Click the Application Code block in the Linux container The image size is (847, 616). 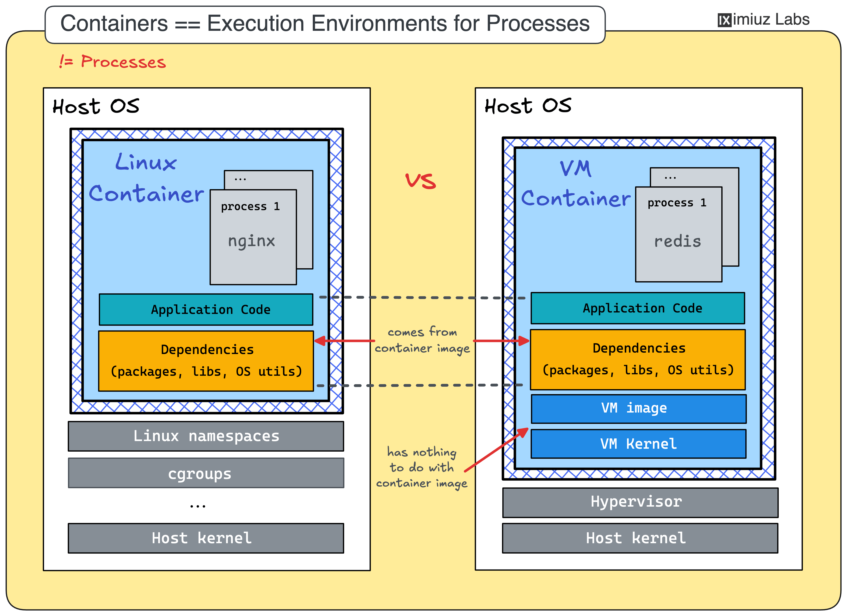click(206, 309)
